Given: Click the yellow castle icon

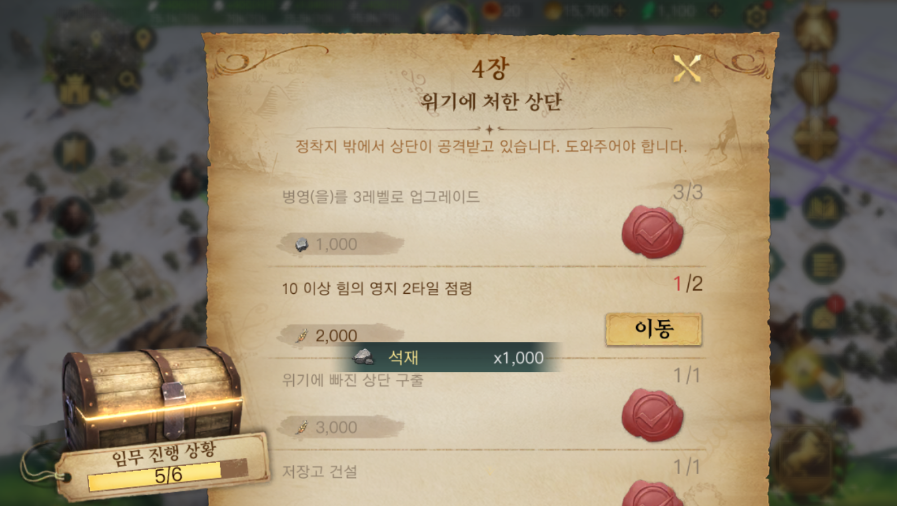Looking at the screenshot, I should point(75,90).
